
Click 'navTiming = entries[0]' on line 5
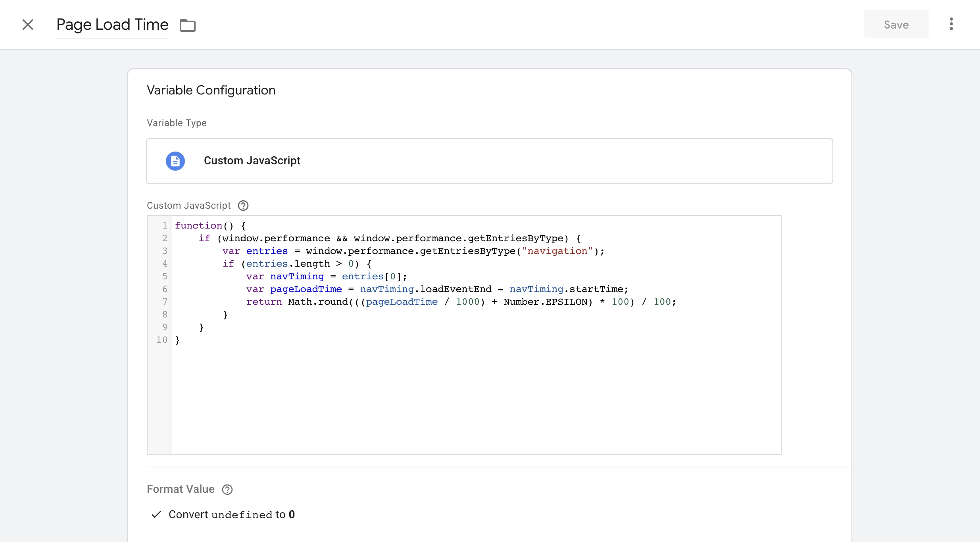point(336,276)
